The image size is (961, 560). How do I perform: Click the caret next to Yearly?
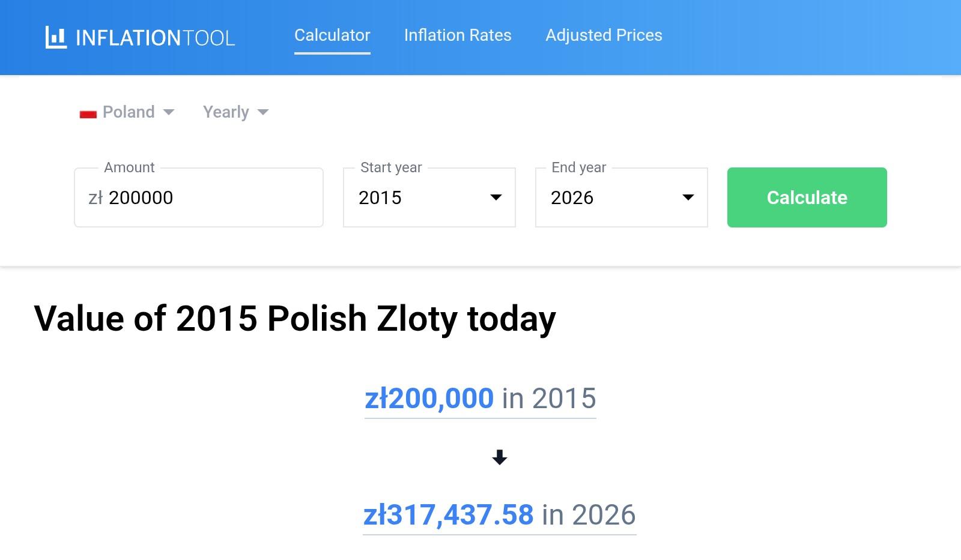tap(263, 112)
